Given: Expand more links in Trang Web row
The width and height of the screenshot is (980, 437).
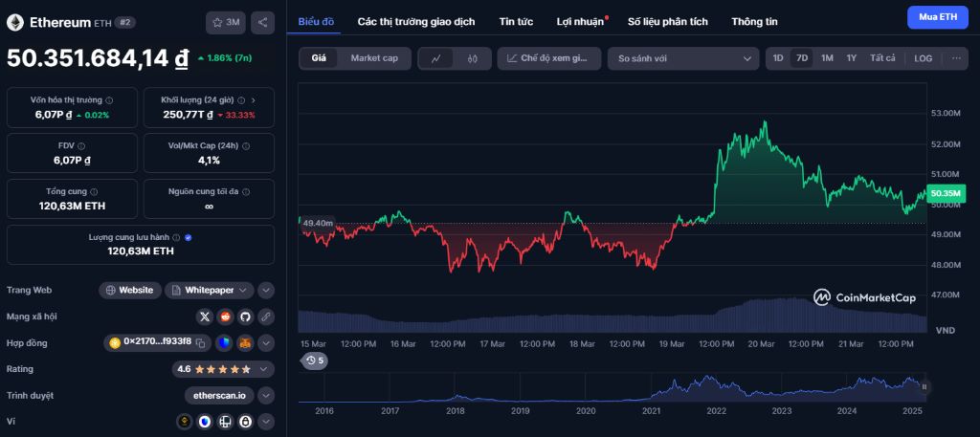Looking at the screenshot, I should click(x=266, y=291).
